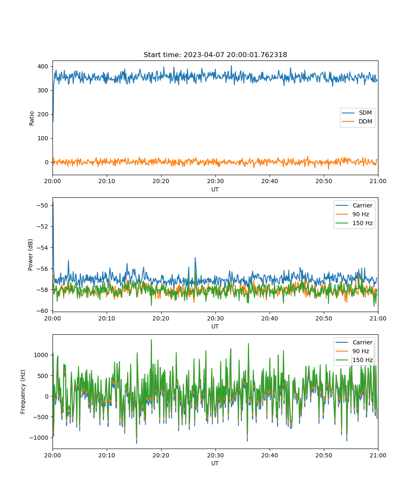Select Carrier in the Frequency plot legend
Screen dimensions: 420x504
click(362, 342)
